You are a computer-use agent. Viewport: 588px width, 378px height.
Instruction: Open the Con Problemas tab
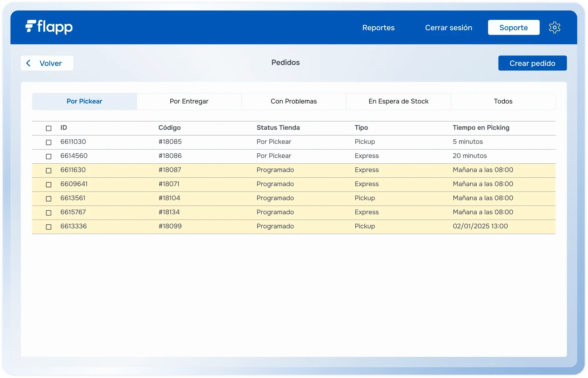click(294, 101)
